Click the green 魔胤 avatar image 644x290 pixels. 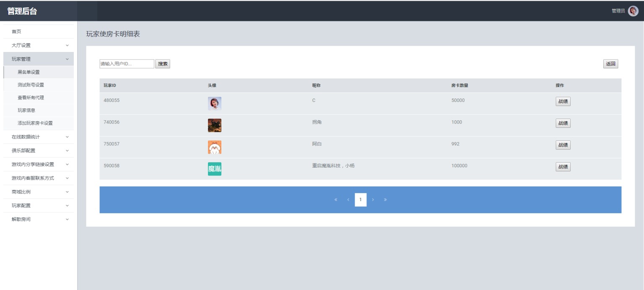coord(214,169)
